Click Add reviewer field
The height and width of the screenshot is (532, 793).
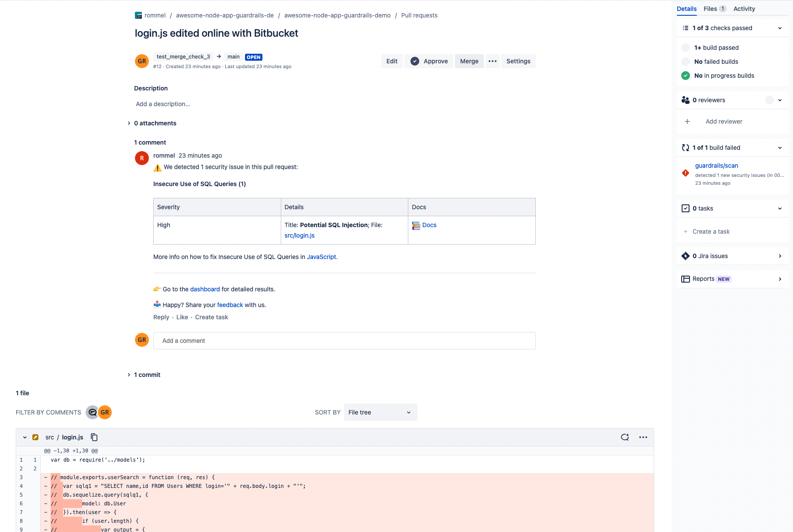[724, 121]
